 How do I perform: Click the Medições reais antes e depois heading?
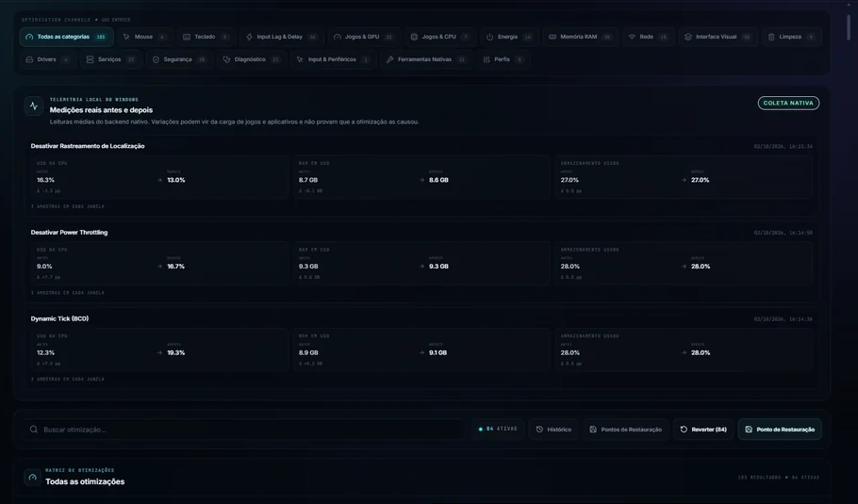point(101,110)
